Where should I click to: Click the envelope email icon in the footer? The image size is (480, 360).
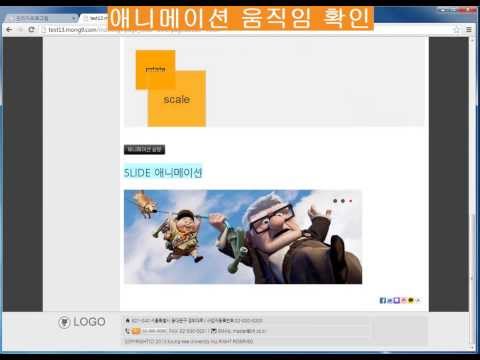[214, 331]
